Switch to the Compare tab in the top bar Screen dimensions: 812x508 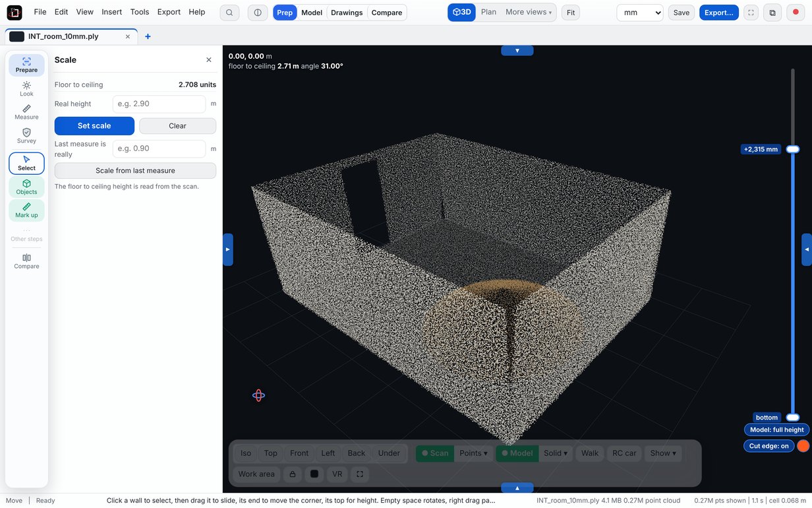(x=387, y=13)
